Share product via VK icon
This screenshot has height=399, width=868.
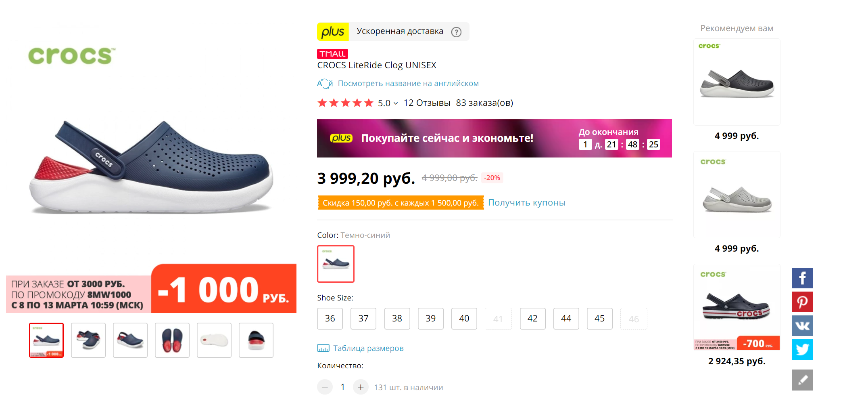coord(802,325)
